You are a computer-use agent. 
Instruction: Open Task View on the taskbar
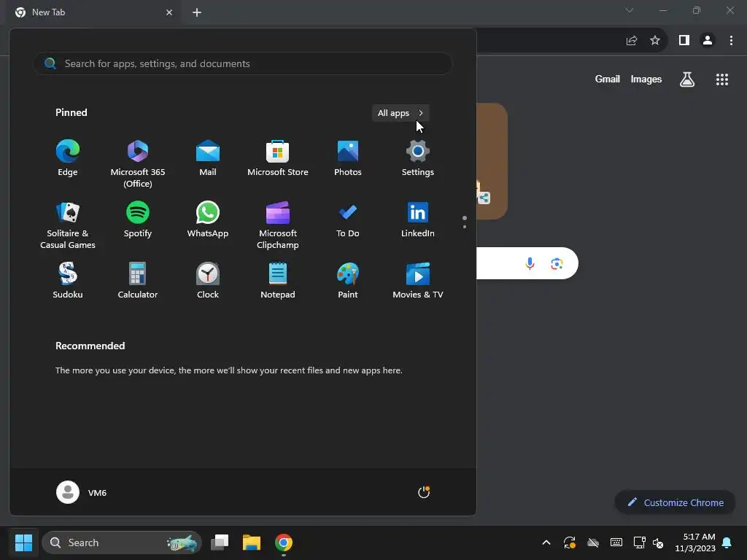coord(220,542)
